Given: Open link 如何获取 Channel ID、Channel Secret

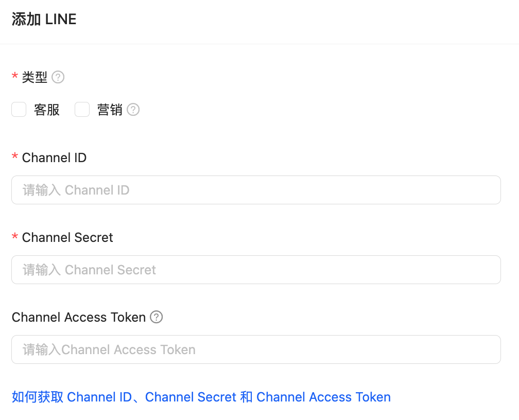Looking at the screenshot, I should 201,397.
